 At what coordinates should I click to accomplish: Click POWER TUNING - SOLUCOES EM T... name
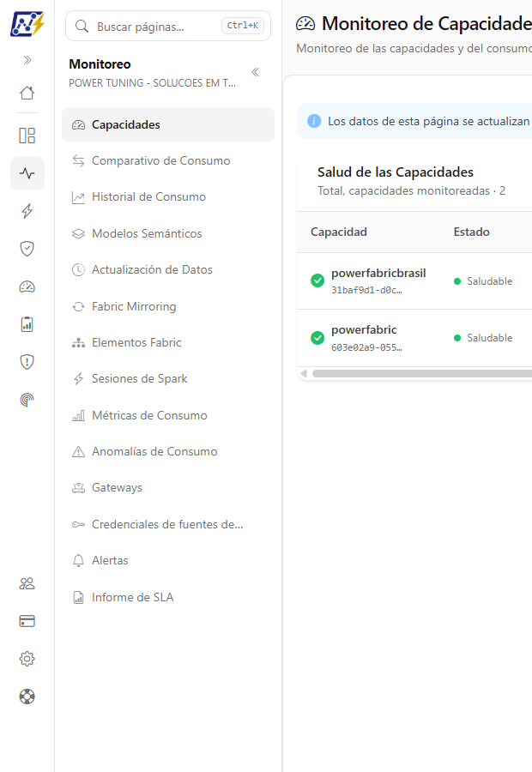(x=152, y=82)
